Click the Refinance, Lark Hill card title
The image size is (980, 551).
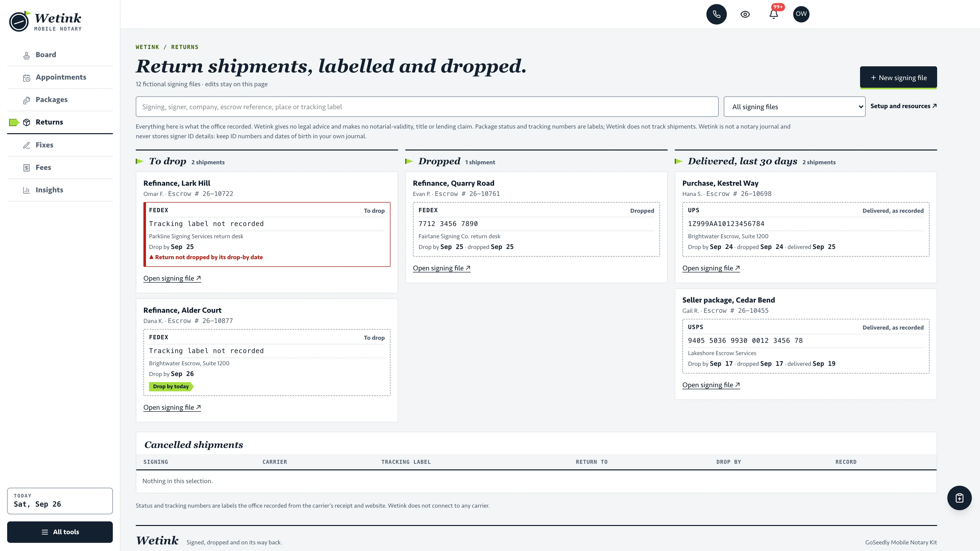177,183
